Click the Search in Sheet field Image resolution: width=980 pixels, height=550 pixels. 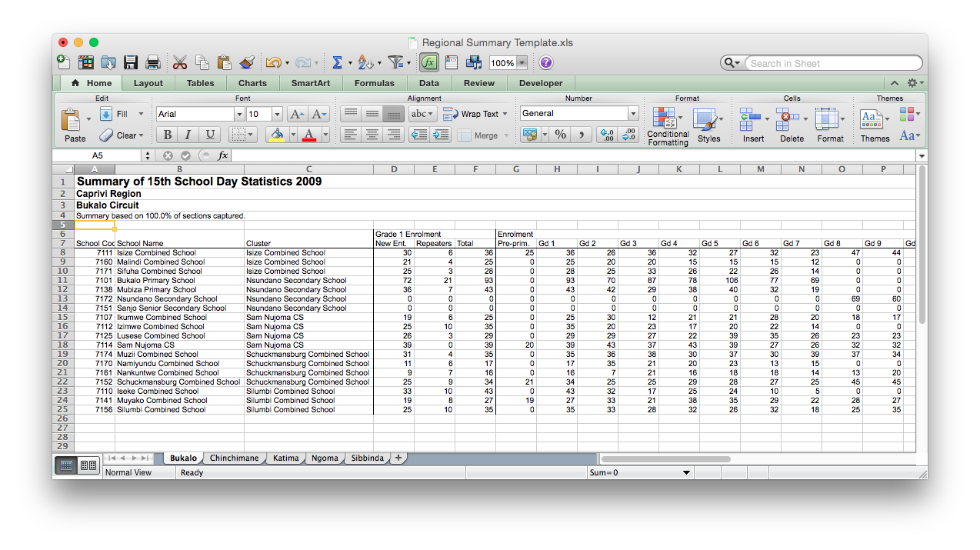pyautogui.click(x=835, y=63)
